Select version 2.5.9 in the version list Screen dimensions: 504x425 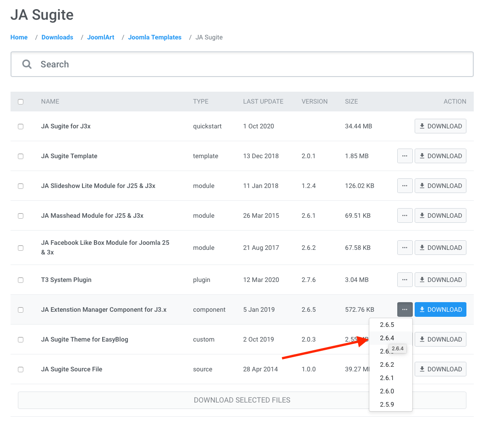tap(387, 404)
